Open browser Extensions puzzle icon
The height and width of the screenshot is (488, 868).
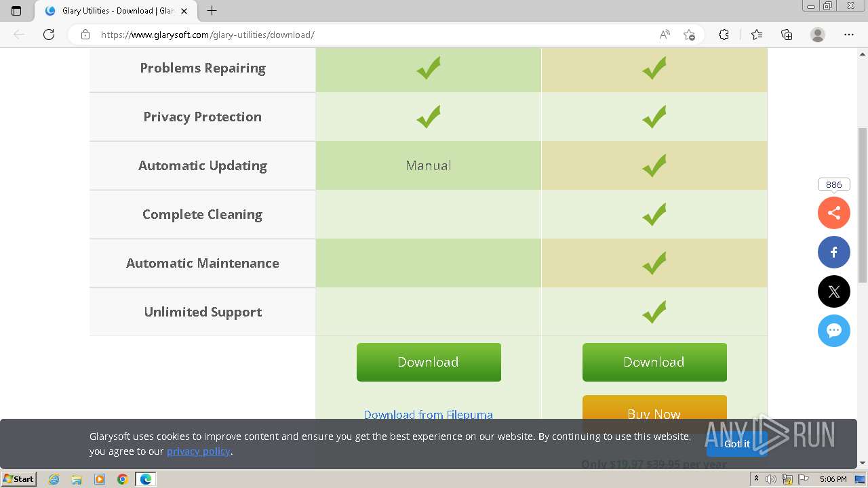click(724, 35)
